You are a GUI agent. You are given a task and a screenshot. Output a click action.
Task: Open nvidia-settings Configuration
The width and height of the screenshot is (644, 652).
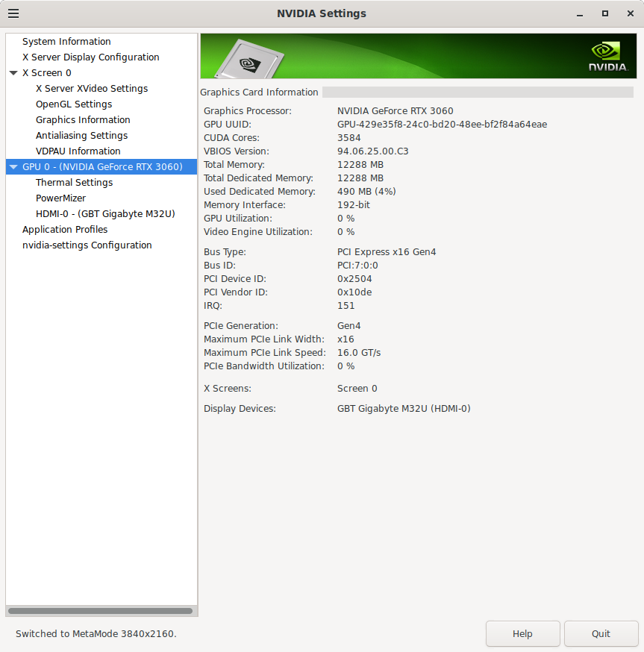click(87, 245)
